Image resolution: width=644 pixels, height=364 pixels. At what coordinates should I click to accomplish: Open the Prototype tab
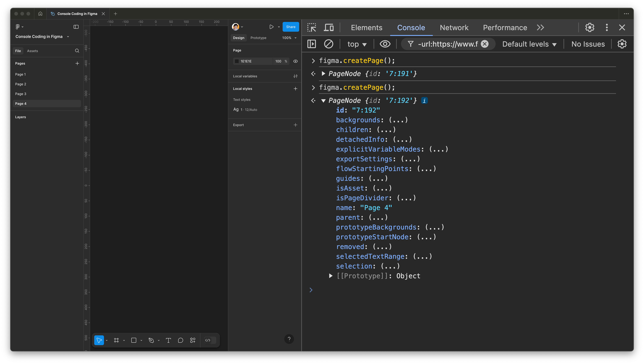(x=258, y=38)
